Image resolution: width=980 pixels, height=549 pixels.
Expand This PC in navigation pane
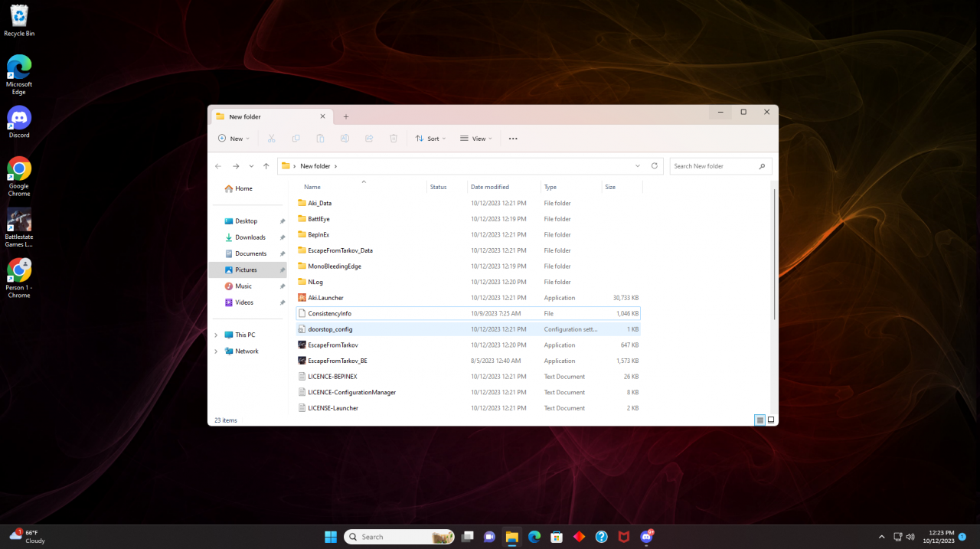click(216, 335)
